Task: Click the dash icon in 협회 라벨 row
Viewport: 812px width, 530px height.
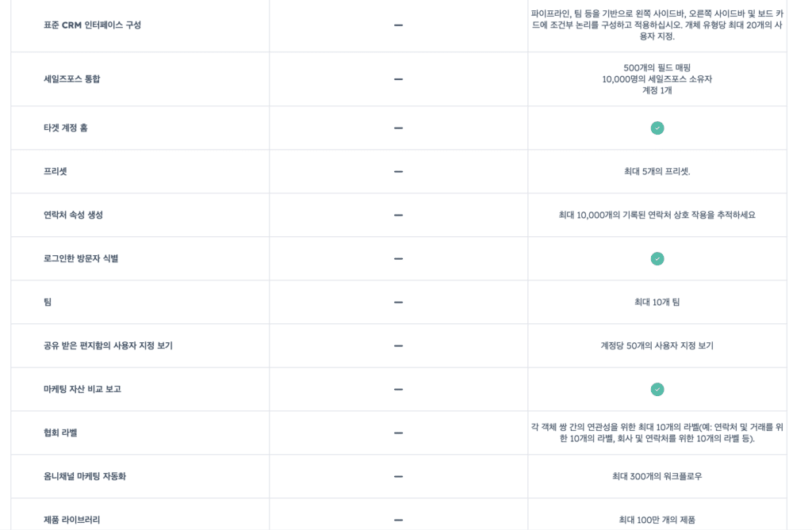Action: [398, 433]
